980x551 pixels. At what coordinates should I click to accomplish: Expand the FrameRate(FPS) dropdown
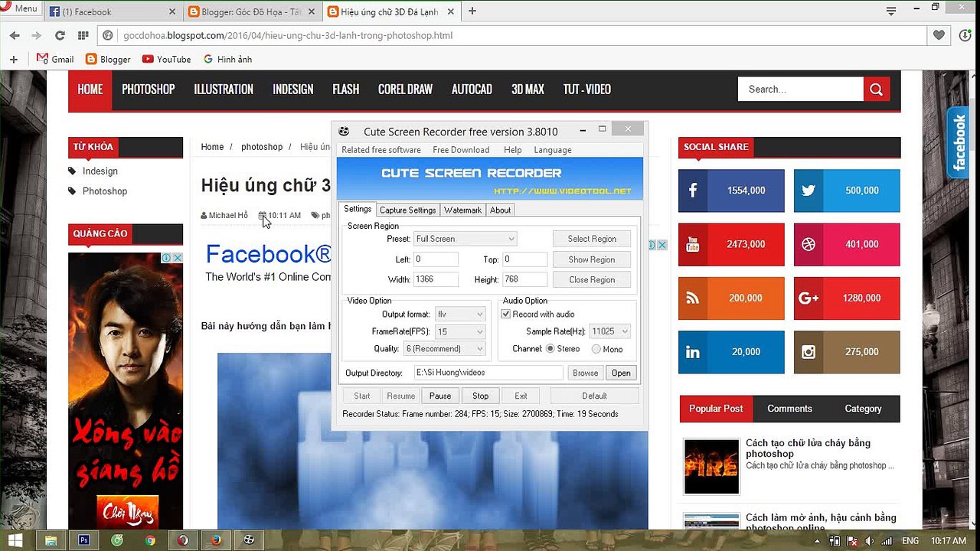pyautogui.click(x=460, y=331)
